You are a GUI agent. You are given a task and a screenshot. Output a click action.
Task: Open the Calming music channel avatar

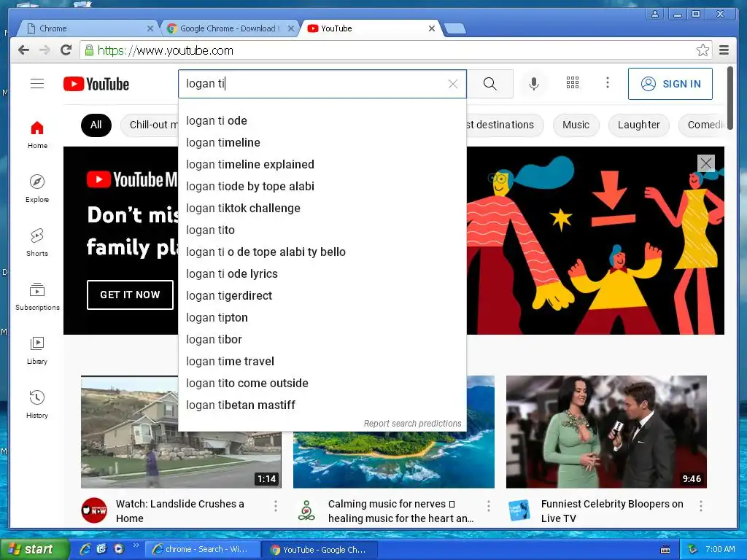pos(306,510)
